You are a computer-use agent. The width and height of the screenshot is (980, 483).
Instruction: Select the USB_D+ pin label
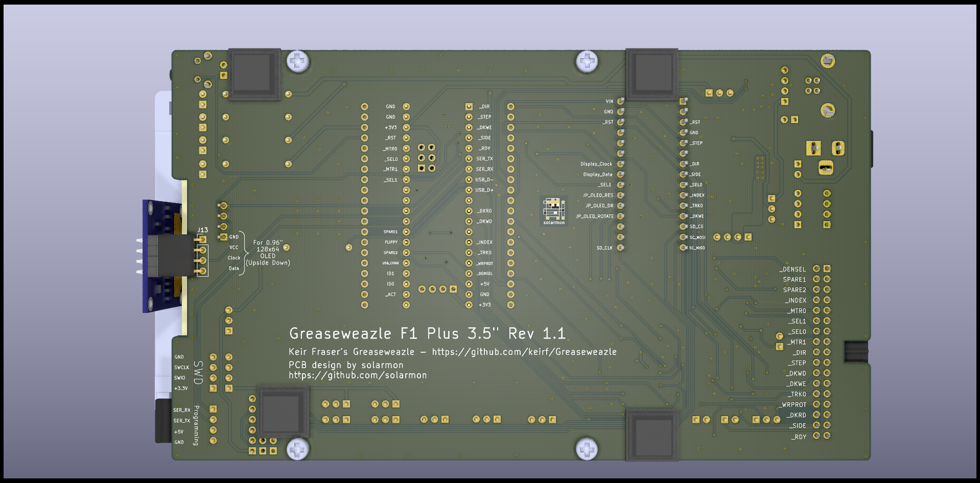484,190
